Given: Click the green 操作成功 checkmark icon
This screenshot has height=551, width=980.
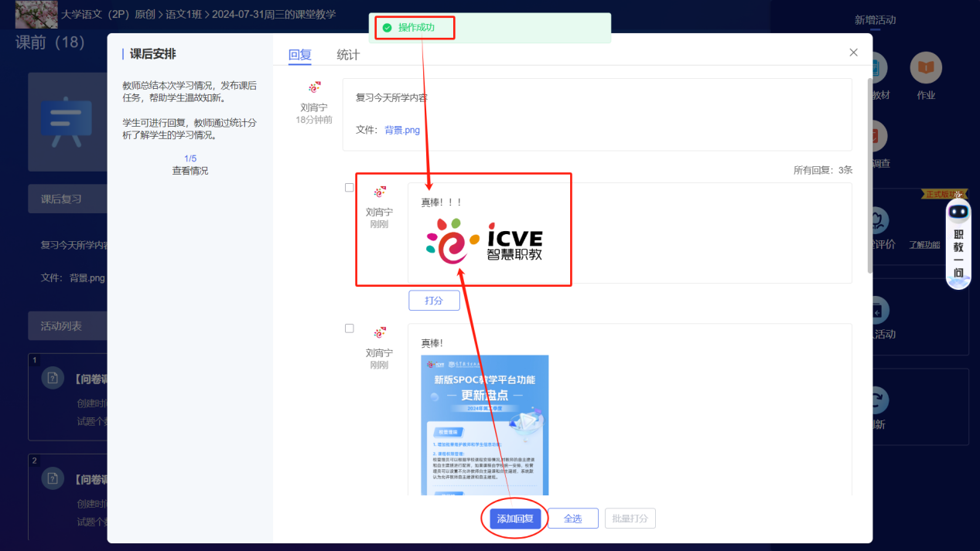Looking at the screenshot, I should (x=387, y=28).
